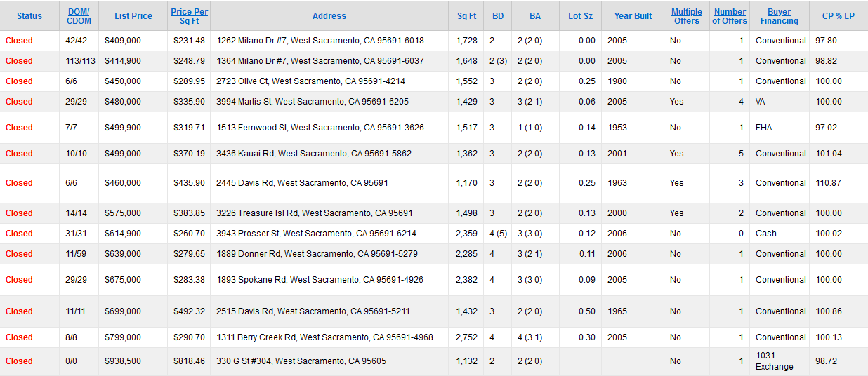Click Sq Ft value 2,359
Screen dimensions: 868x376
pyautogui.click(x=466, y=234)
